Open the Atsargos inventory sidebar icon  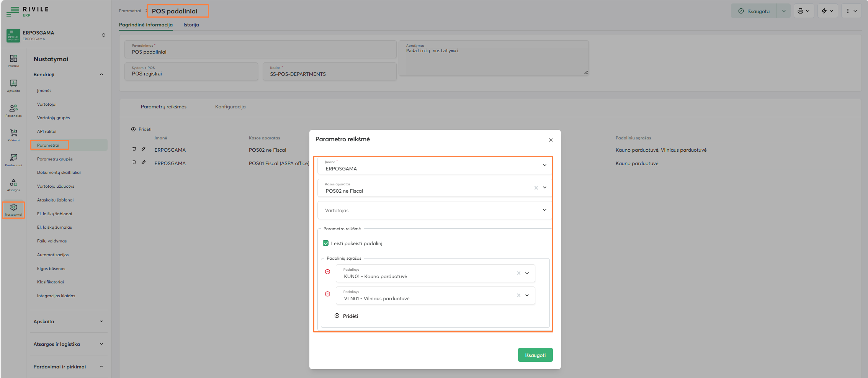point(13,184)
